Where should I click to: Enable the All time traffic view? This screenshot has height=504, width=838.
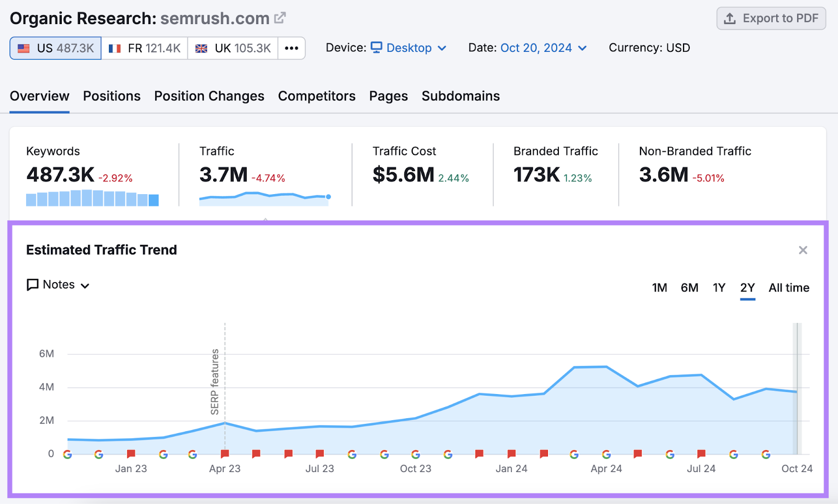(789, 287)
